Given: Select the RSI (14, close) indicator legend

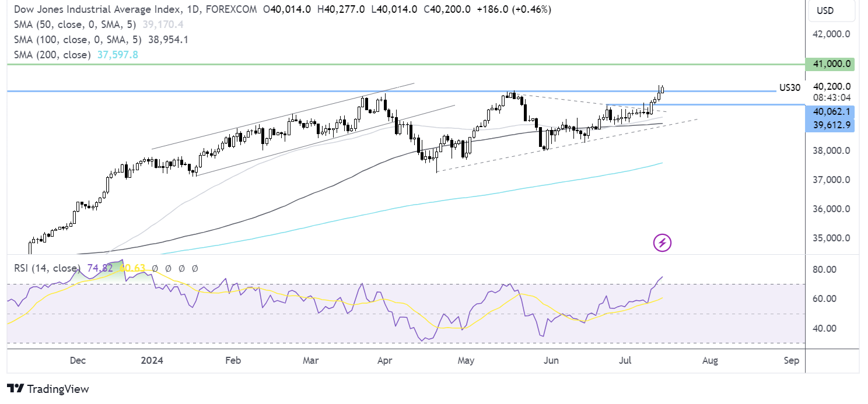Looking at the screenshot, I should tap(47, 268).
